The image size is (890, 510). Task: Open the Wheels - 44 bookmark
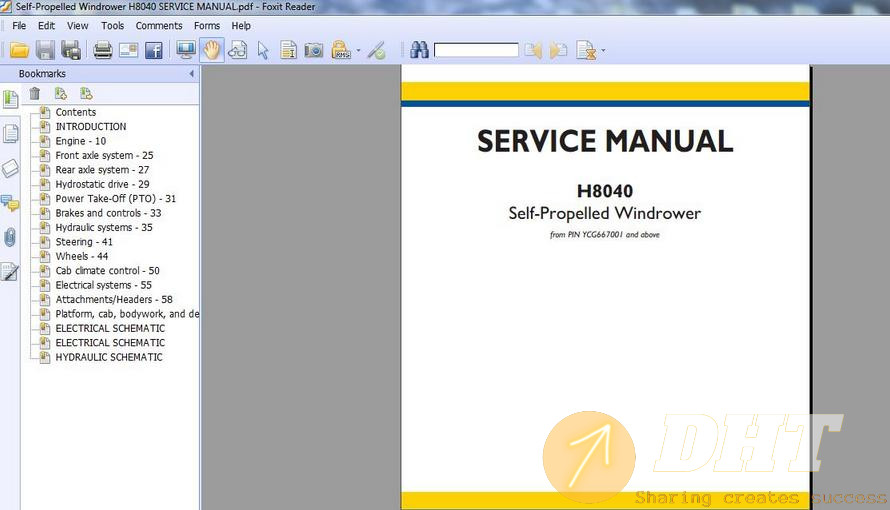82,256
